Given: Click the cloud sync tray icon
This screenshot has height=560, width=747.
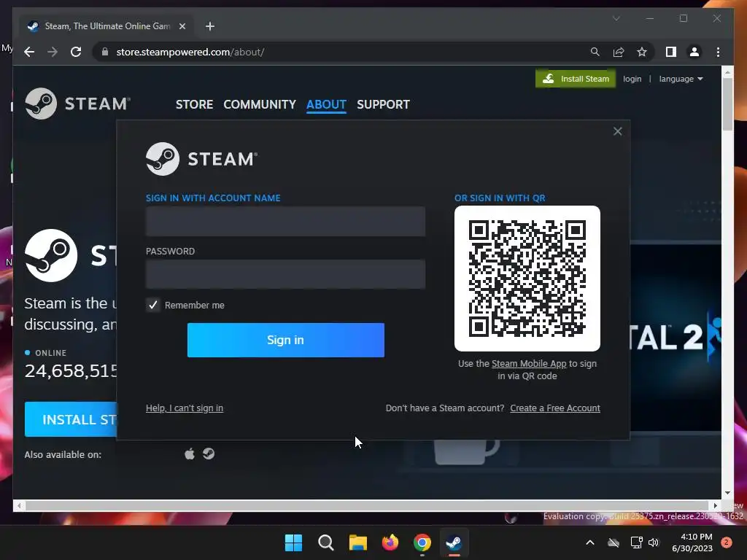Looking at the screenshot, I should (614, 542).
